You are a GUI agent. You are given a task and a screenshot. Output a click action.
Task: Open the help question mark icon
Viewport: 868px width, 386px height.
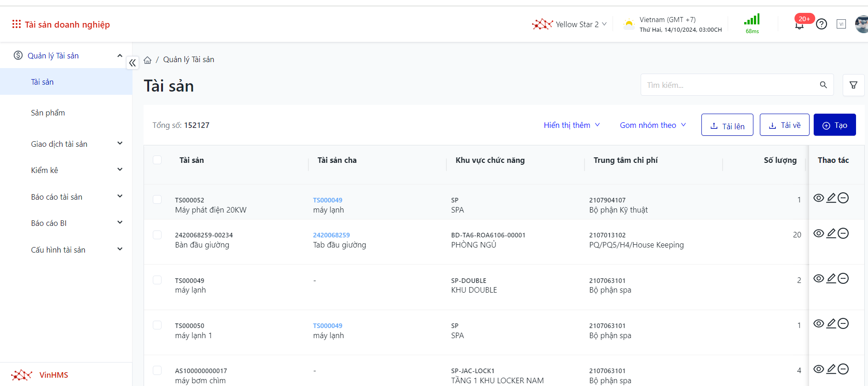pyautogui.click(x=822, y=24)
